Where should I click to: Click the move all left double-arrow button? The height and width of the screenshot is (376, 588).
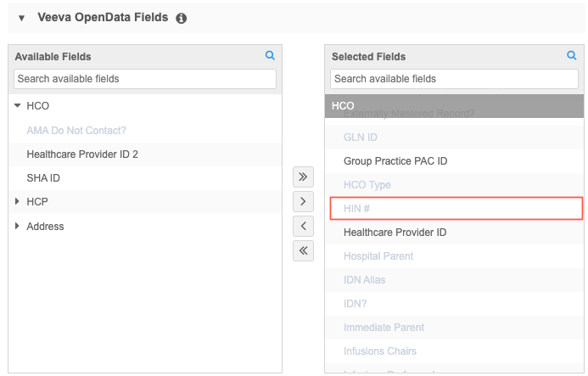[x=303, y=251]
